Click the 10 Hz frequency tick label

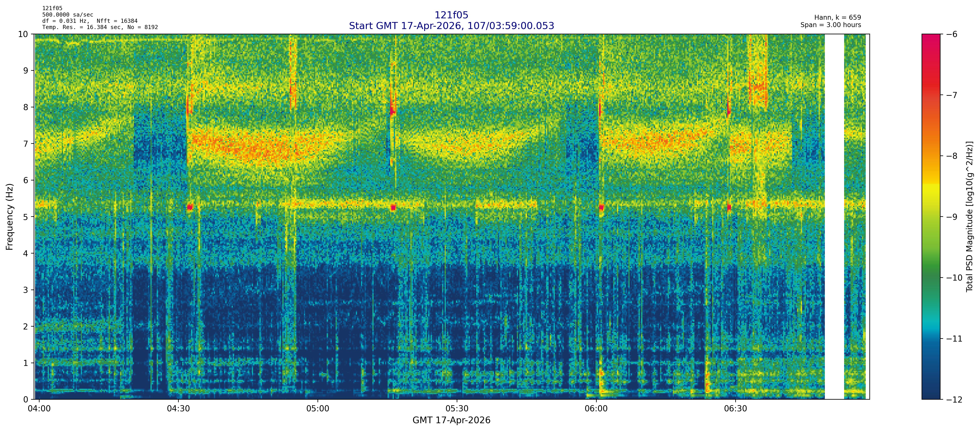[x=23, y=34]
